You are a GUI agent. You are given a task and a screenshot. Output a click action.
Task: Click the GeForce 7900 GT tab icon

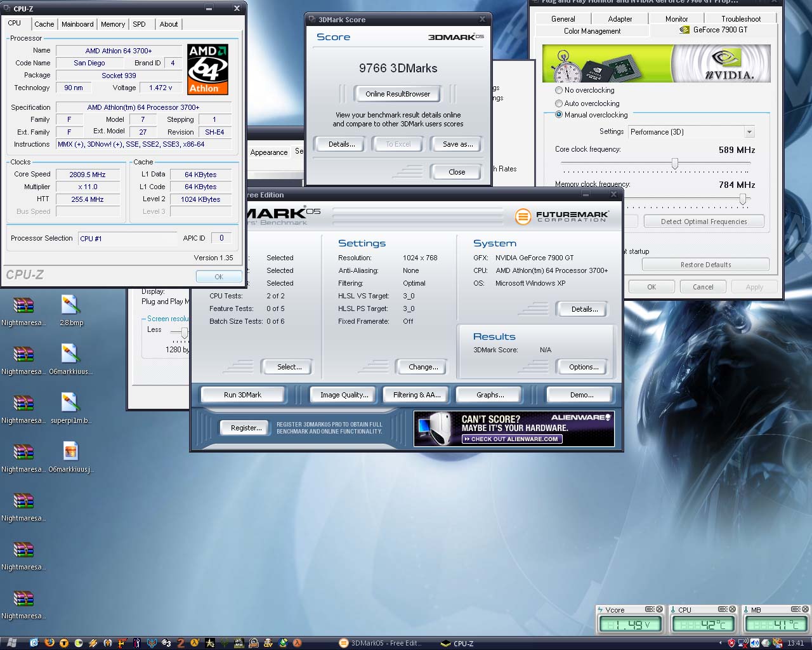(684, 30)
